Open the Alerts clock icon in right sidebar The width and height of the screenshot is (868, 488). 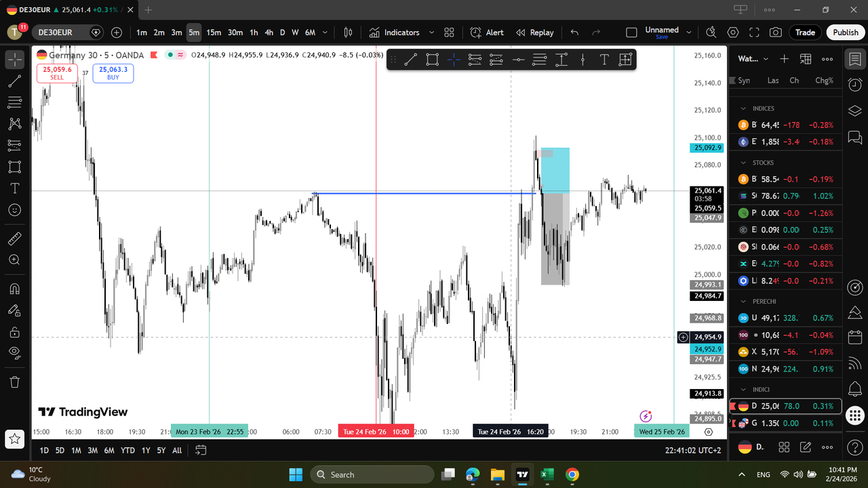pyautogui.click(x=854, y=84)
